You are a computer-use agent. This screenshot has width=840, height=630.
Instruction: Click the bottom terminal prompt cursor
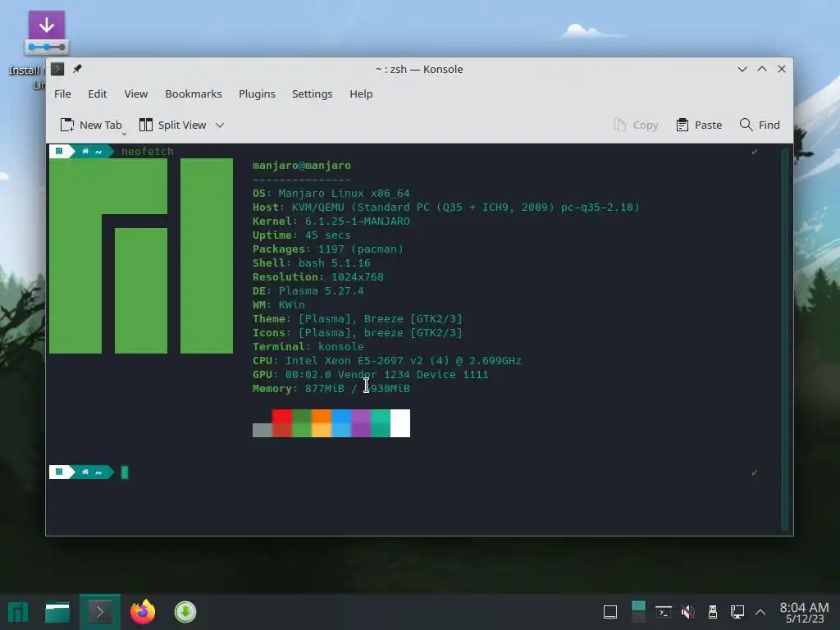(x=125, y=472)
